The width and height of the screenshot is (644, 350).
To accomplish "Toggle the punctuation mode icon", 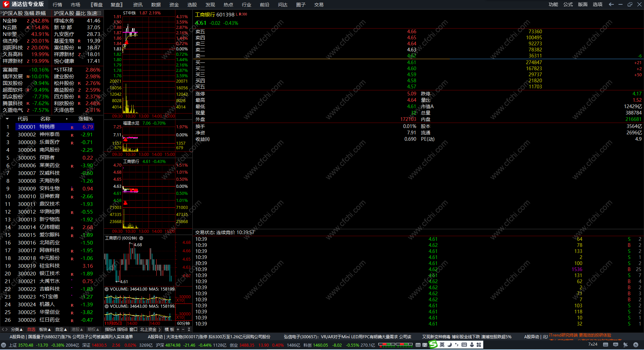I will [457, 345].
